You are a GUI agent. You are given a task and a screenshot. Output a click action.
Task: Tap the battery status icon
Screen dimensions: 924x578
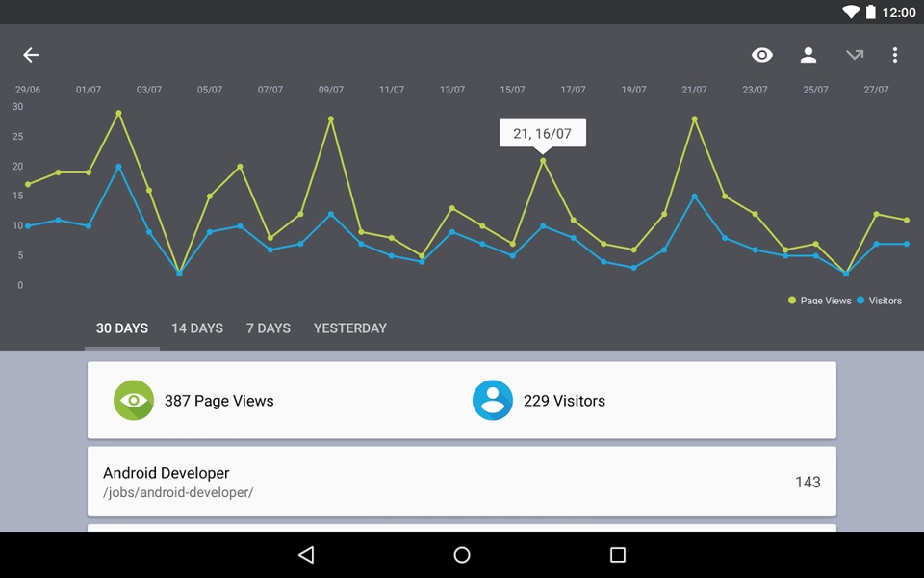tap(870, 12)
